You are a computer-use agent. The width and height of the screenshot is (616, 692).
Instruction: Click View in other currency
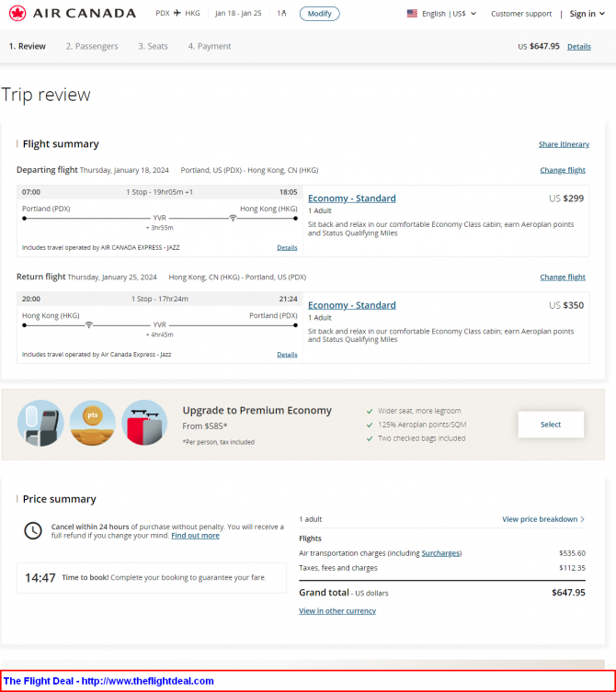pos(337,611)
